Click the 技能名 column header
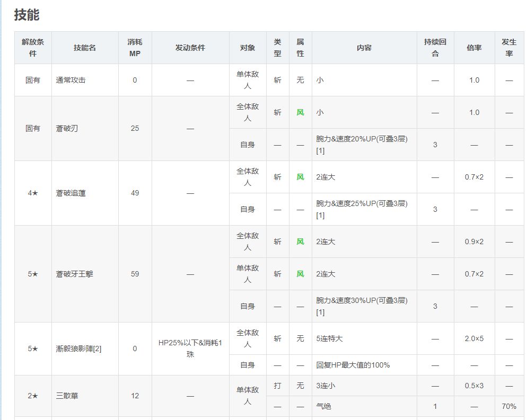The width and height of the screenshot is (527, 420). click(85, 48)
